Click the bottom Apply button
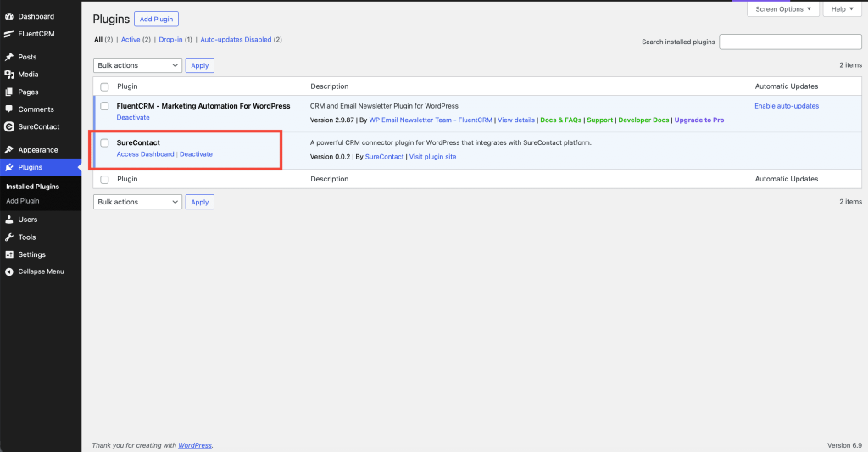This screenshot has height=452, width=868. [x=200, y=202]
